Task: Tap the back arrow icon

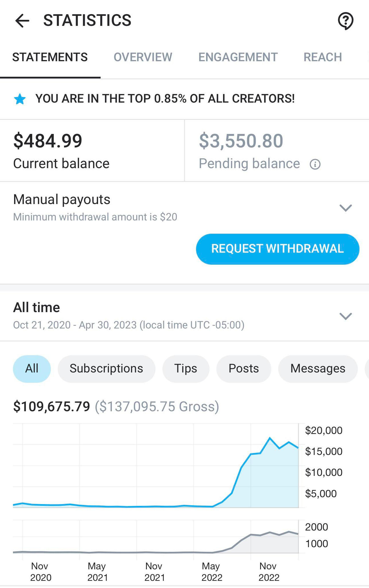Action: pos(22,21)
